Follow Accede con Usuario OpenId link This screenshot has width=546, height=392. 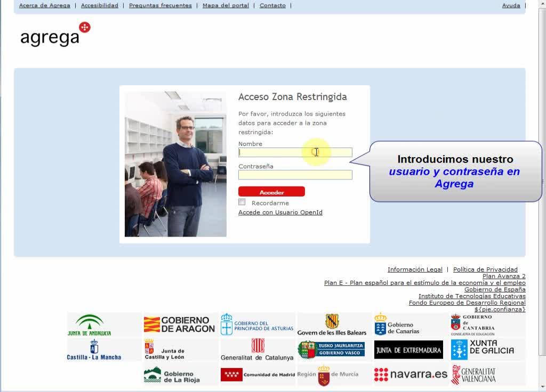click(x=280, y=213)
